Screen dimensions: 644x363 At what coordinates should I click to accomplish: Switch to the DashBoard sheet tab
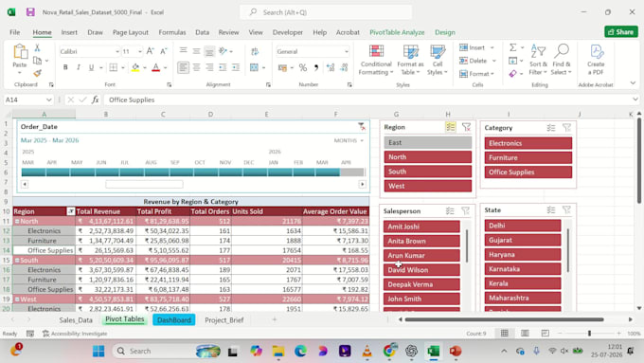point(173,319)
